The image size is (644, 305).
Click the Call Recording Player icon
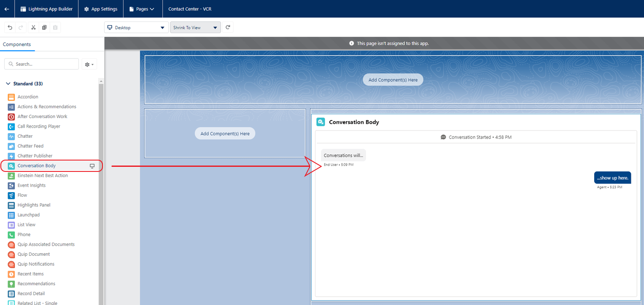11,126
